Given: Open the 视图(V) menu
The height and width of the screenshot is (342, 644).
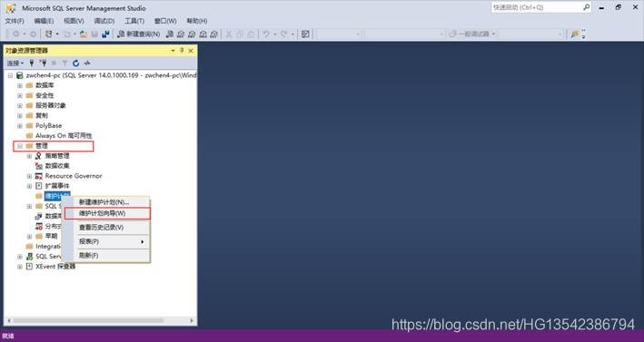Looking at the screenshot, I should click(x=74, y=21).
